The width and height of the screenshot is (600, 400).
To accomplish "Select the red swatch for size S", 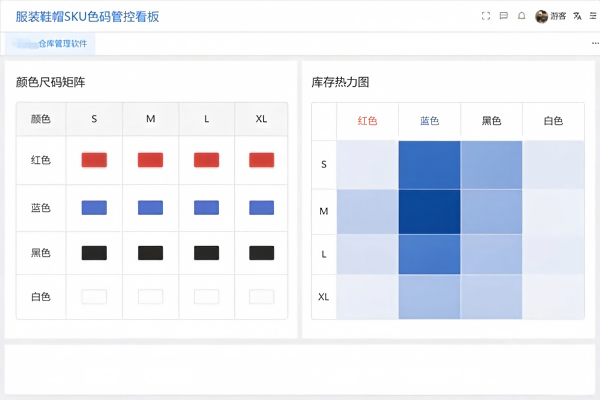I will coord(94,160).
